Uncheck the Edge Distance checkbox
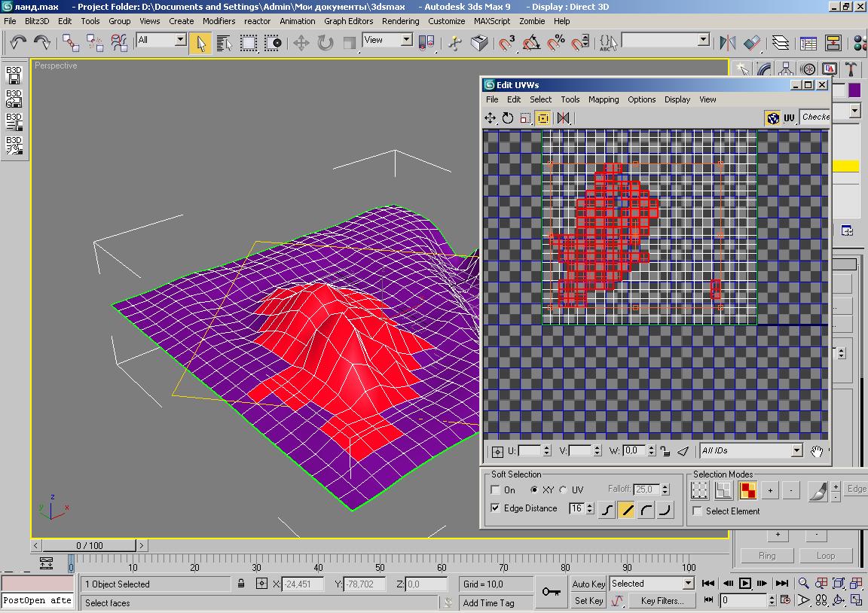 pyautogui.click(x=496, y=508)
